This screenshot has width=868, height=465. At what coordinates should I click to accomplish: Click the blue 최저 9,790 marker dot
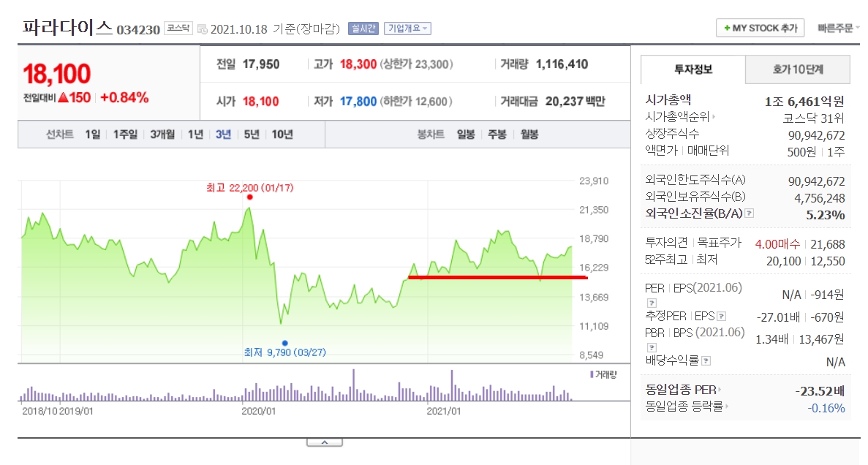(284, 343)
